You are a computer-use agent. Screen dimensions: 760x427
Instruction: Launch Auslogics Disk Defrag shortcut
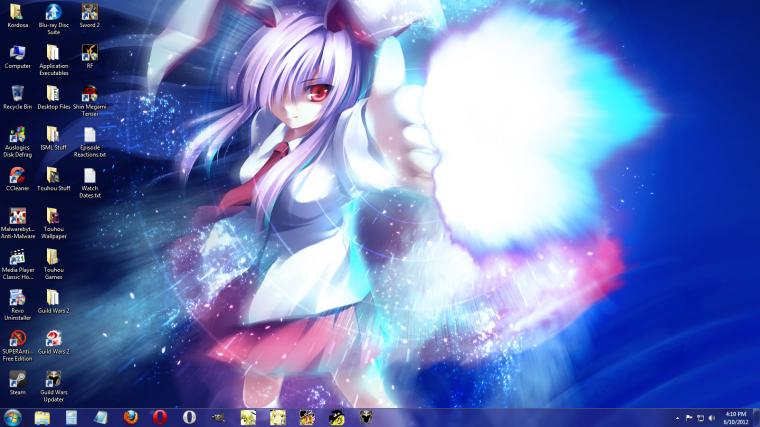(17, 142)
